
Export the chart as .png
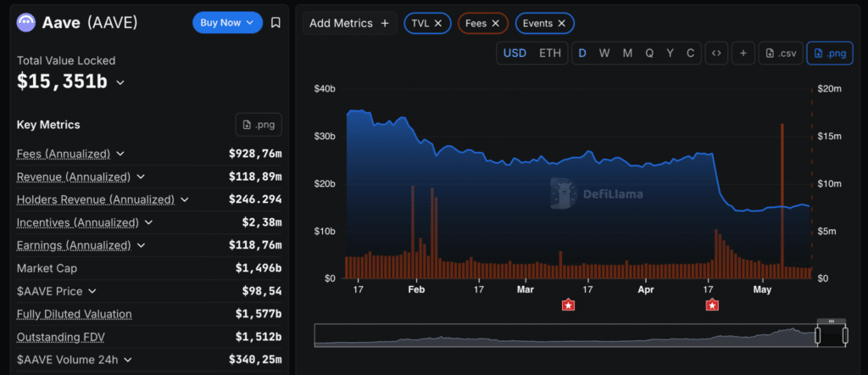[x=830, y=53]
